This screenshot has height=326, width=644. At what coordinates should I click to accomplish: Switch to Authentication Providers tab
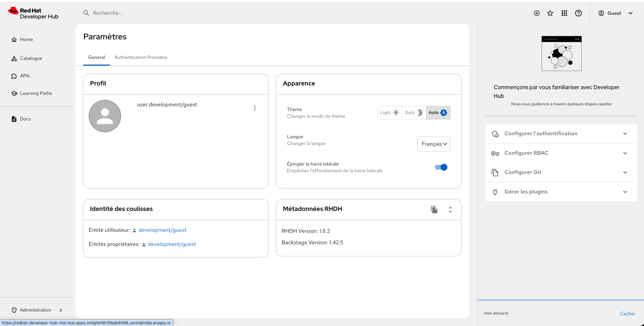(141, 57)
